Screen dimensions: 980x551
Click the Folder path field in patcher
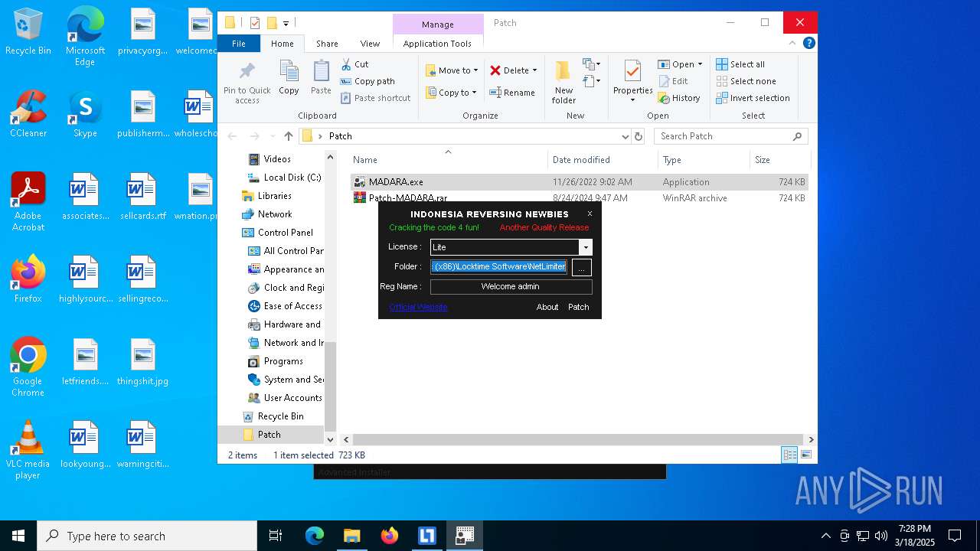pyautogui.click(x=498, y=266)
